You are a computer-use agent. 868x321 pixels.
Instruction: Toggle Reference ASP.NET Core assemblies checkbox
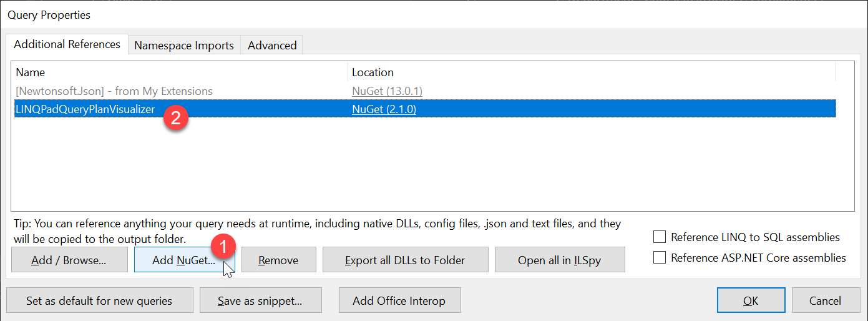pyautogui.click(x=659, y=257)
